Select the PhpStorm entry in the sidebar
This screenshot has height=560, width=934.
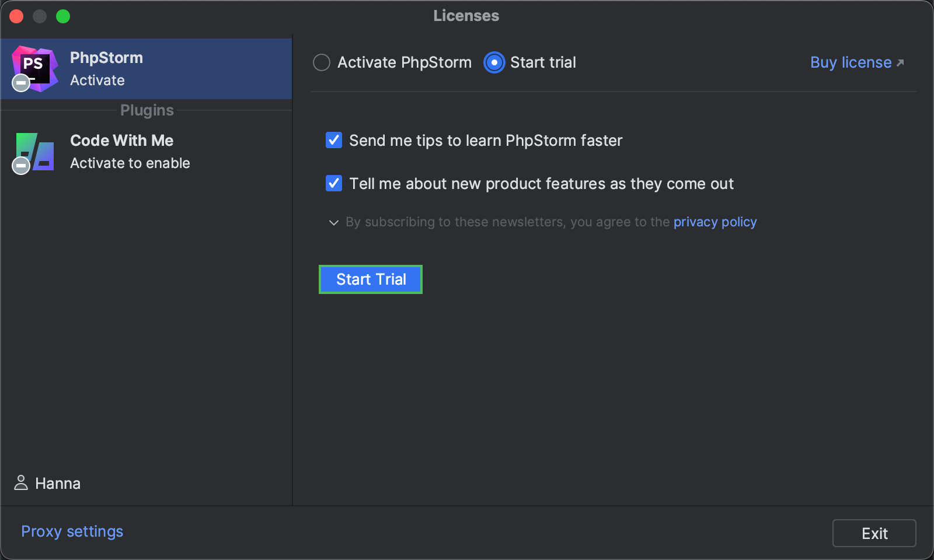pos(146,68)
